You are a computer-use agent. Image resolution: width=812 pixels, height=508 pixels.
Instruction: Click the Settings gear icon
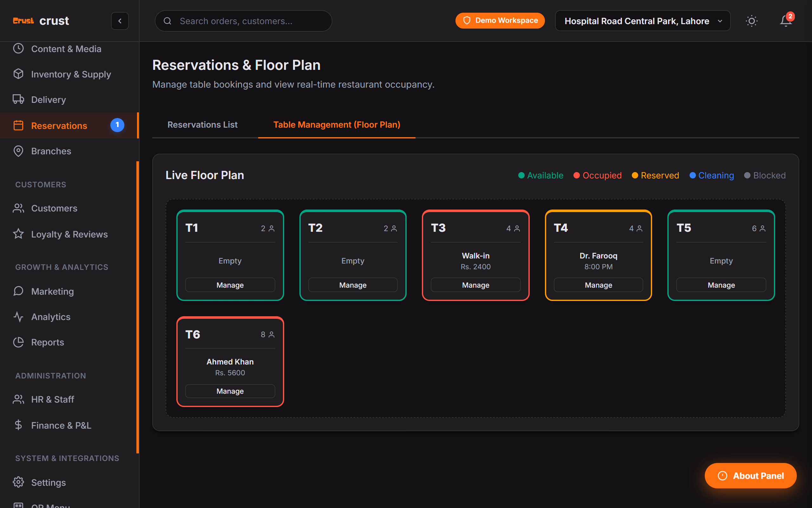[x=18, y=482]
